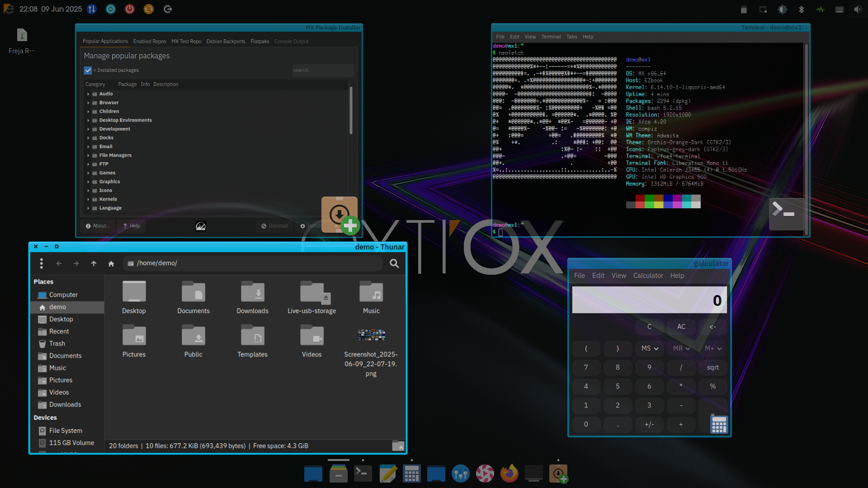This screenshot has width=868, height=488.
Task: Click the log out arrow icon in top panel
Action: pyautogui.click(x=168, y=9)
